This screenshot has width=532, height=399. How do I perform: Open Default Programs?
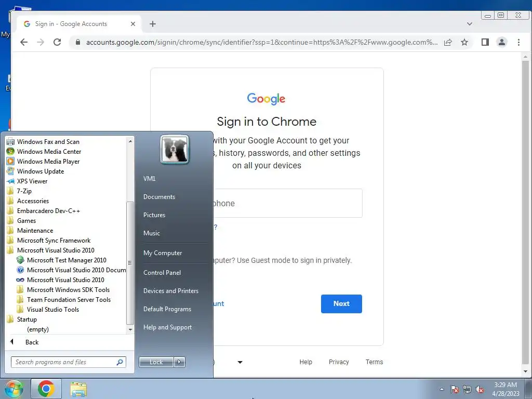167,309
